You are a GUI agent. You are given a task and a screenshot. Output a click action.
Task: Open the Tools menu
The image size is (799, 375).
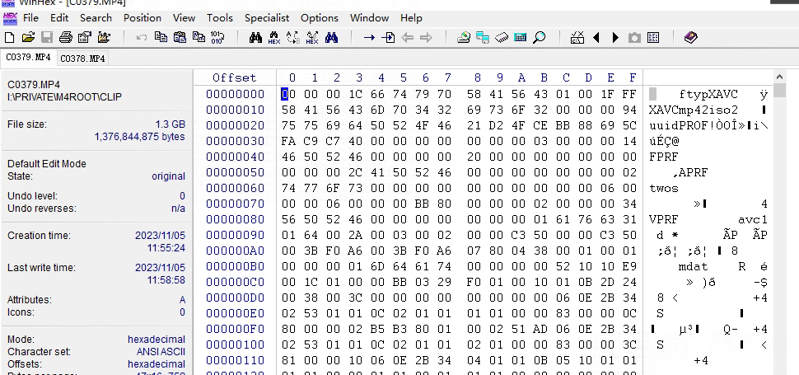coord(220,18)
